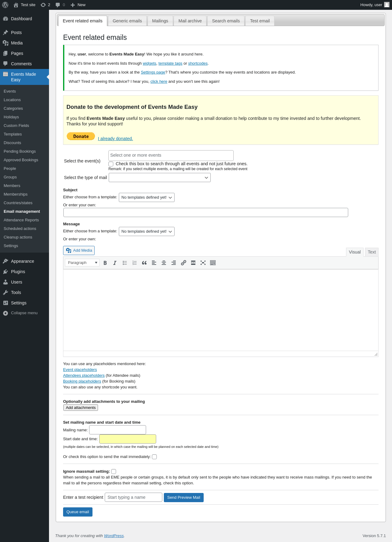Check the Ignore massmail setting box

(114, 471)
